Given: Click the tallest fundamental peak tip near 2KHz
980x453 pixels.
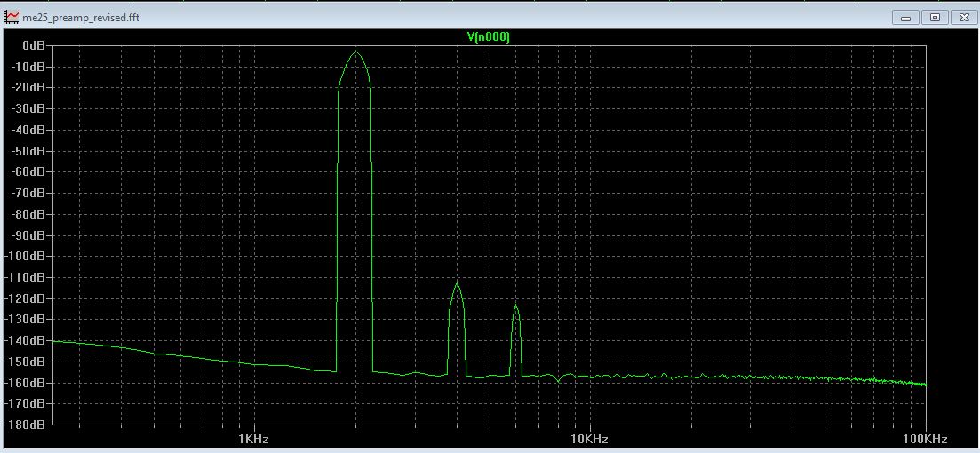Looking at the screenshot, I should [355, 52].
